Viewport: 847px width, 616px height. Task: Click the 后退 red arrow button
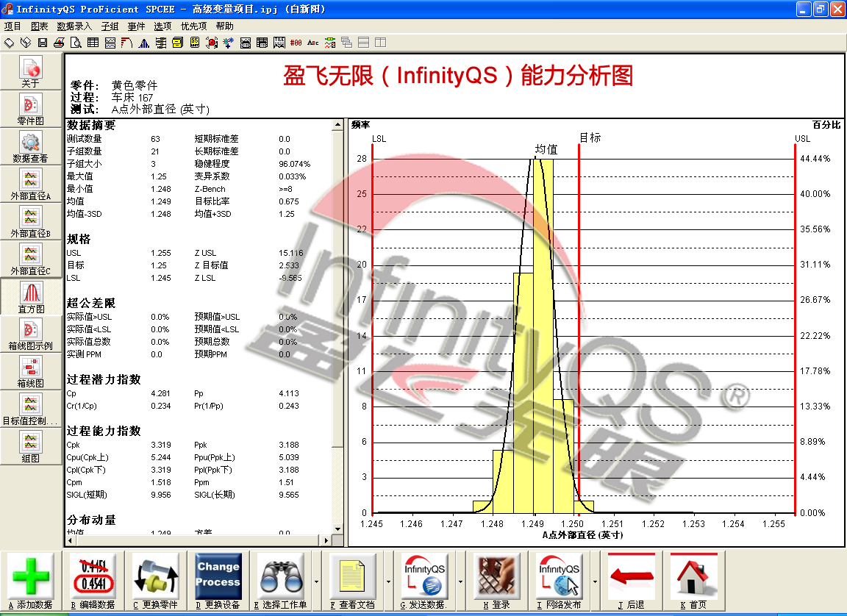click(632, 581)
